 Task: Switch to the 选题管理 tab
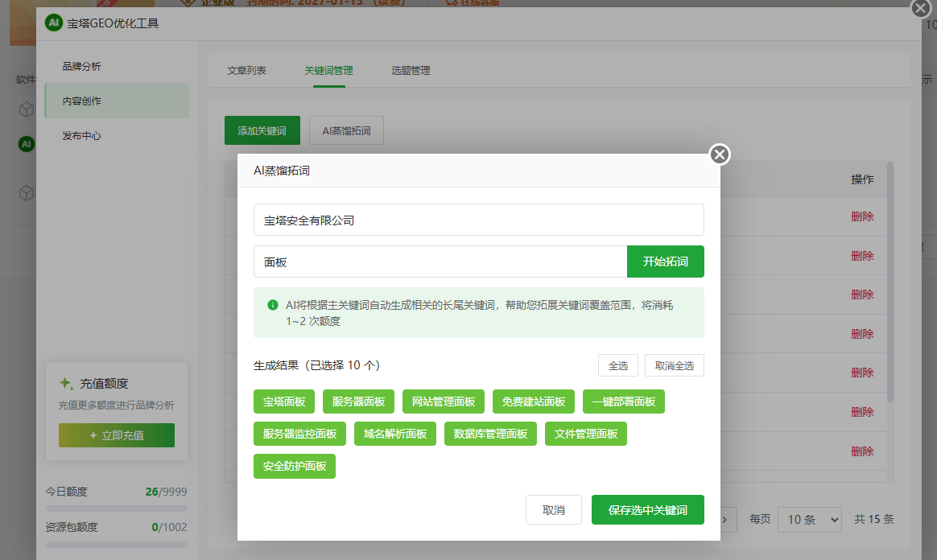(x=412, y=71)
